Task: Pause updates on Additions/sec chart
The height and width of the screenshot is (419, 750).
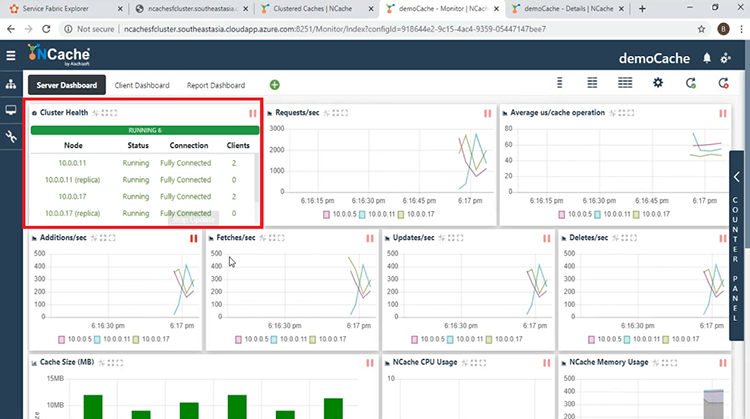Action: pyautogui.click(x=193, y=238)
